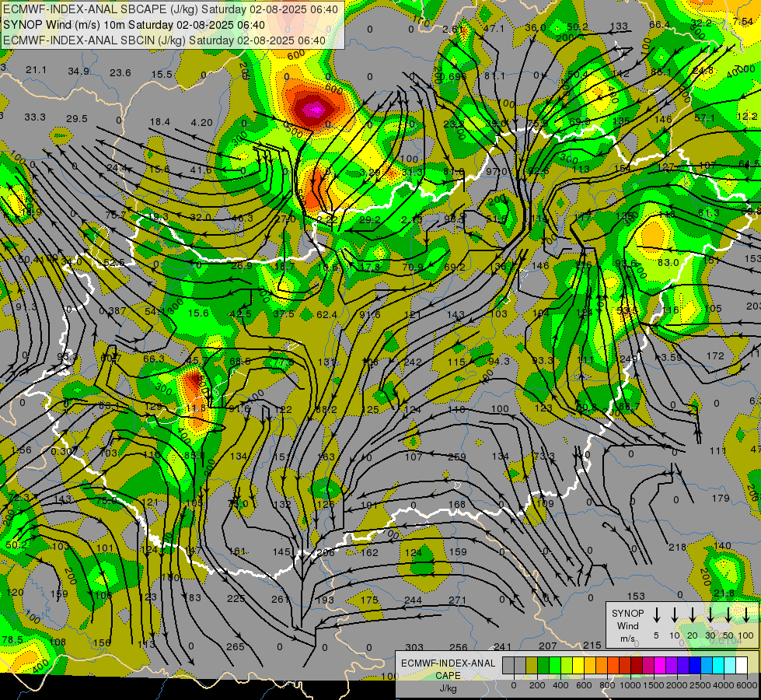761x700 pixels.
Task: Click the 'SYNOP Wind (m/s) 10m' title line
Action: (x=134, y=25)
